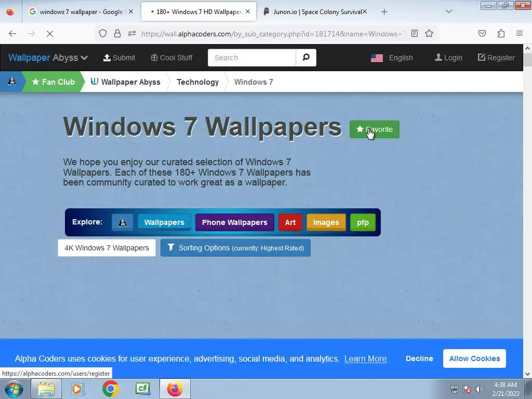Go back with the browser back arrow
Screen dimensions: 532x399
tap(12, 34)
